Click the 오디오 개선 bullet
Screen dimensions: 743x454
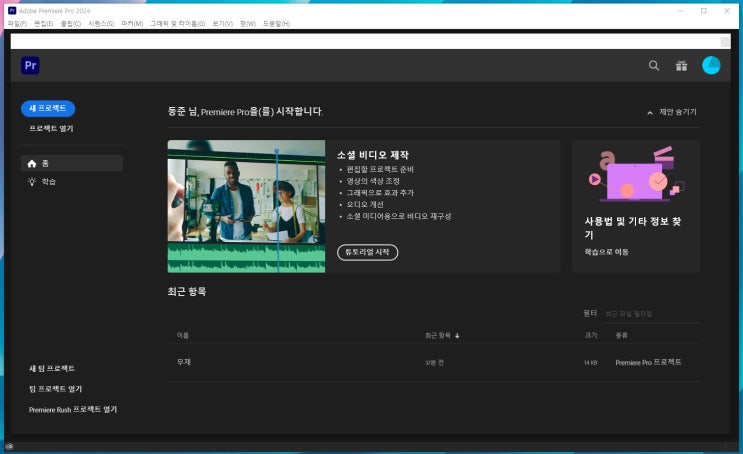click(x=365, y=205)
